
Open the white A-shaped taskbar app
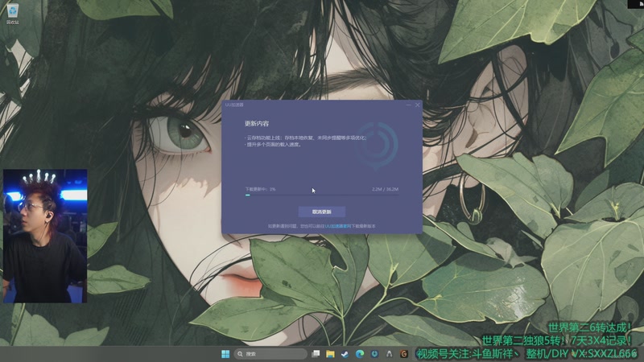(x=389, y=354)
